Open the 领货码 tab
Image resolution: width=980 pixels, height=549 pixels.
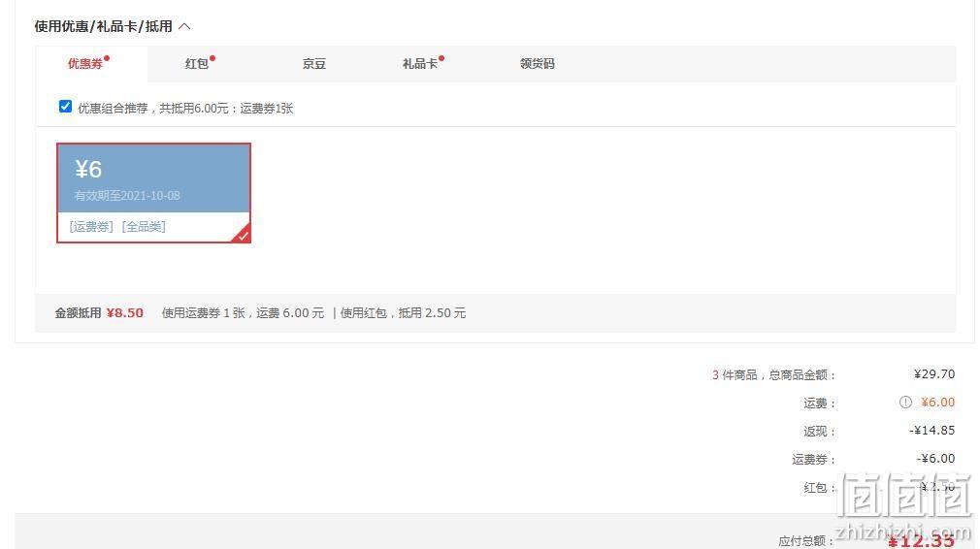coord(538,64)
